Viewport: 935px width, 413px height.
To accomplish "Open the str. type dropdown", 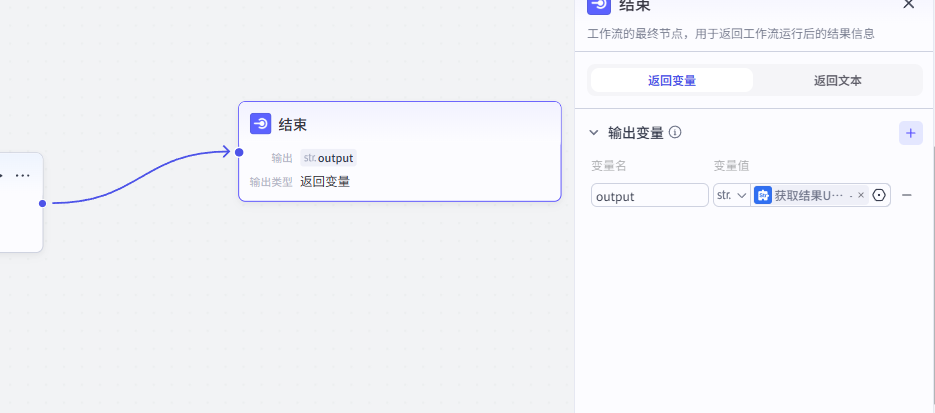I will (x=732, y=195).
